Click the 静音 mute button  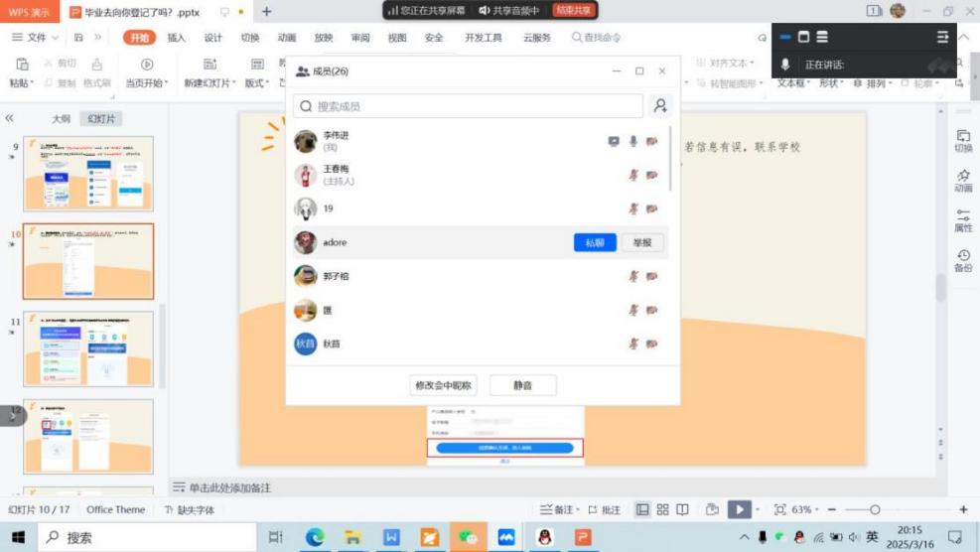click(522, 385)
